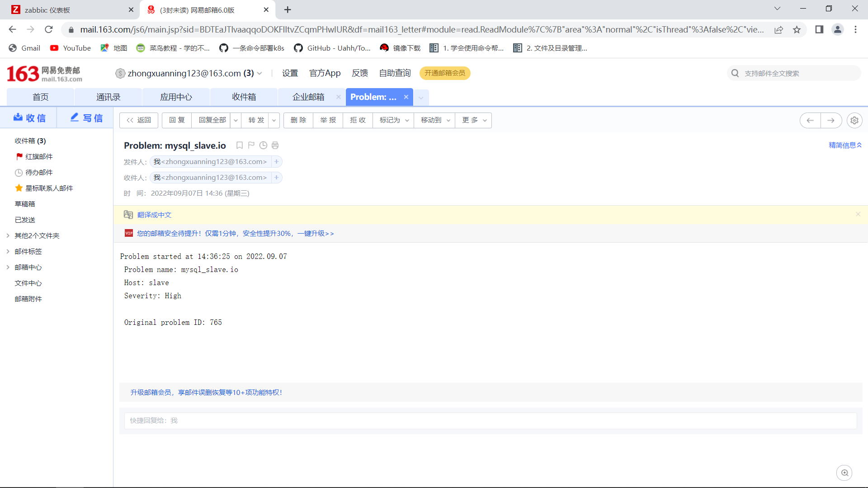
Task: Go to next email with right arrow
Action: (x=831, y=120)
